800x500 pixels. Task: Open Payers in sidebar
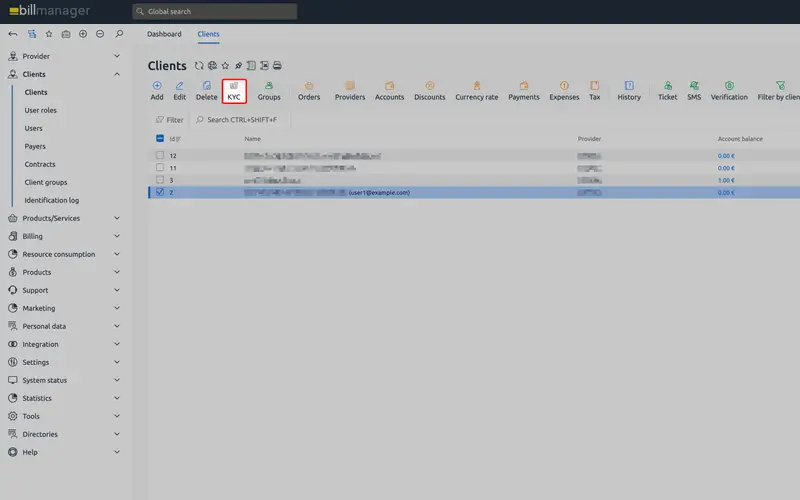(x=35, y=146)
